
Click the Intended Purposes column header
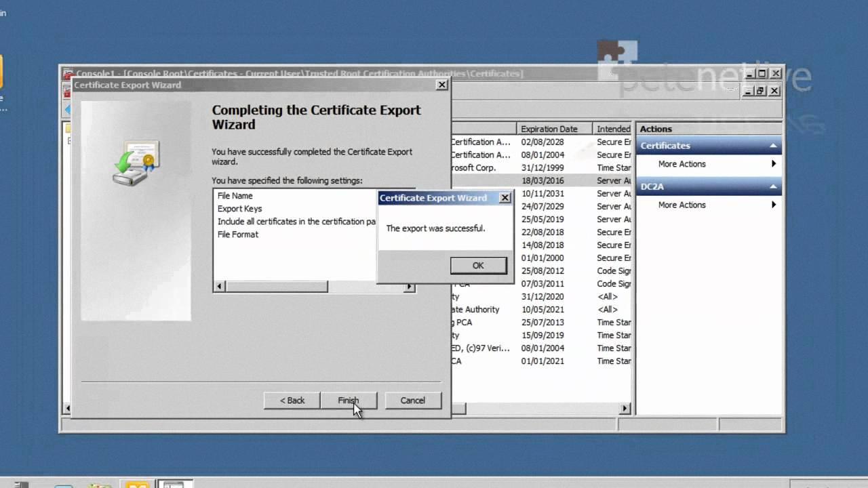point(613,129)
